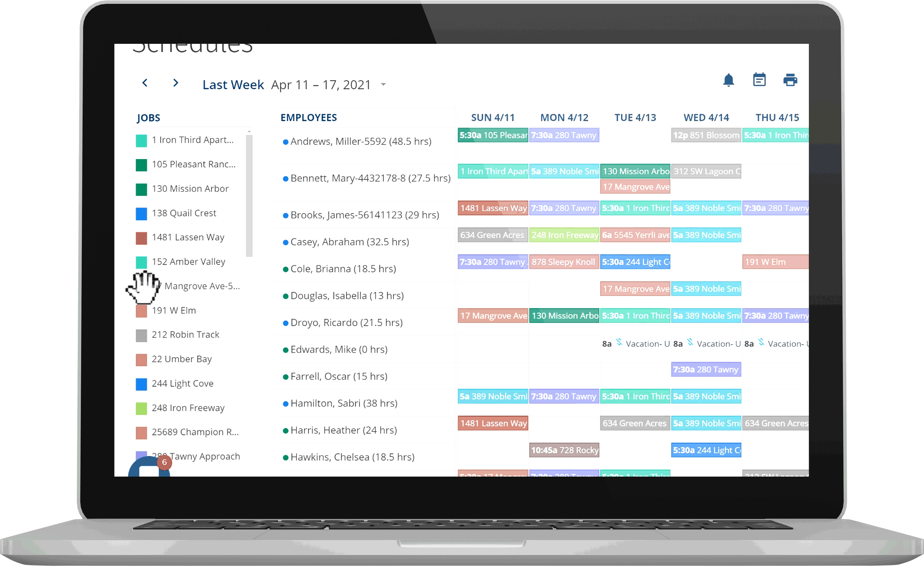Select the JOBS column header
The height and width of the screenshot is (566, 924).
click(147, 117)
